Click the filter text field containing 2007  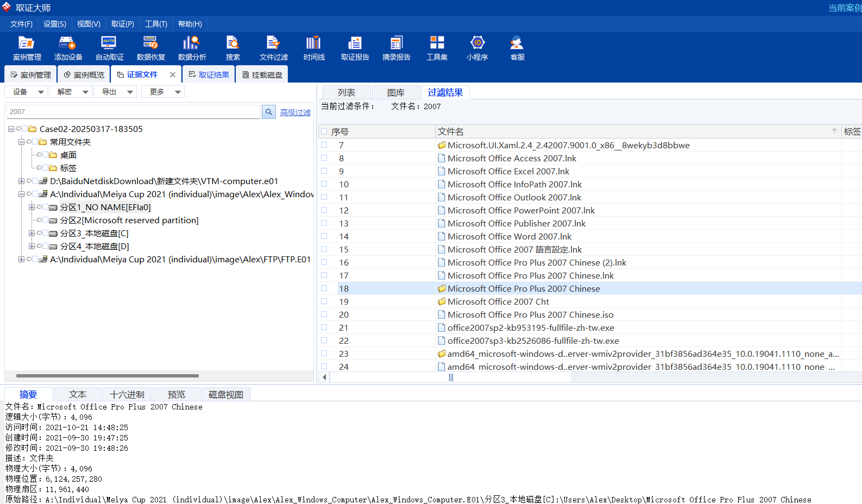click(x=134, y=112)
